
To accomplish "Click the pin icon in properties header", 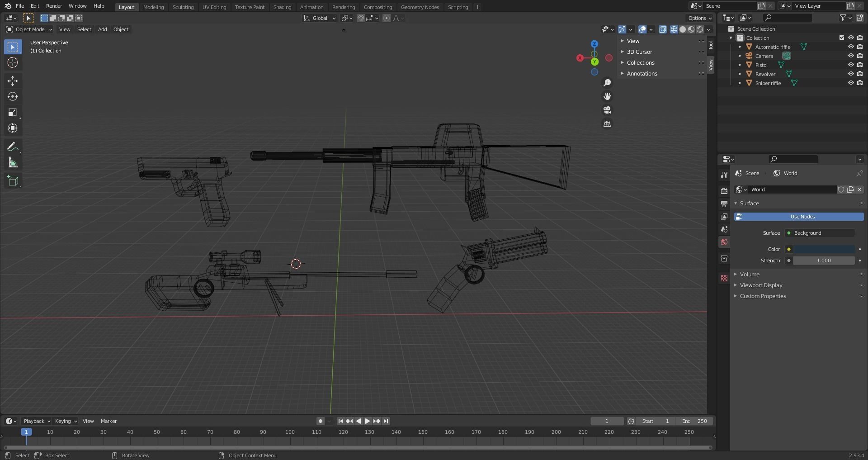I will point(859,173).
